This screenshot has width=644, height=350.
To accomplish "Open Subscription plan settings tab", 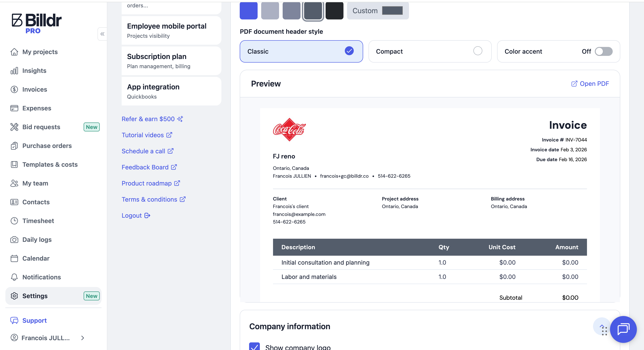I will (x=171, y=61).
